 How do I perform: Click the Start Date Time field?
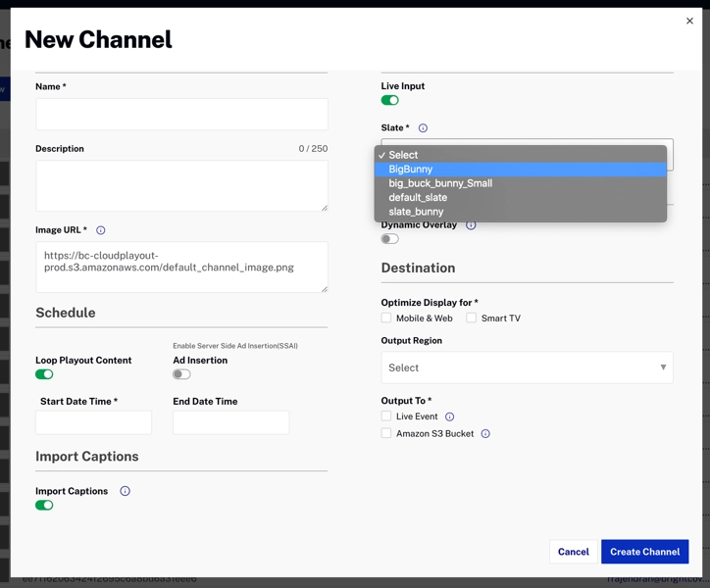point(94,422)
